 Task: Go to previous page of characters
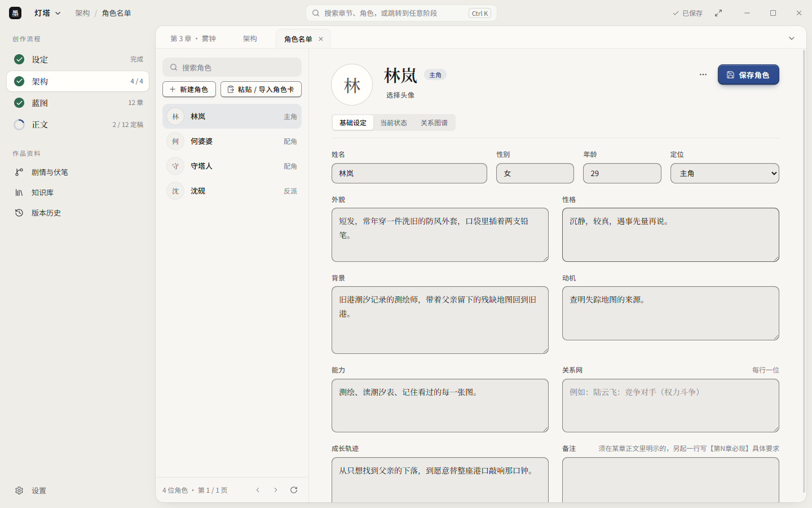pos(258,490)
